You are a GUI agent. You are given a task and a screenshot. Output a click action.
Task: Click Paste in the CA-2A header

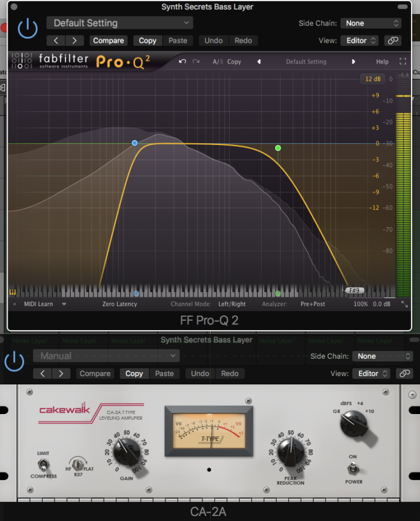164,373
